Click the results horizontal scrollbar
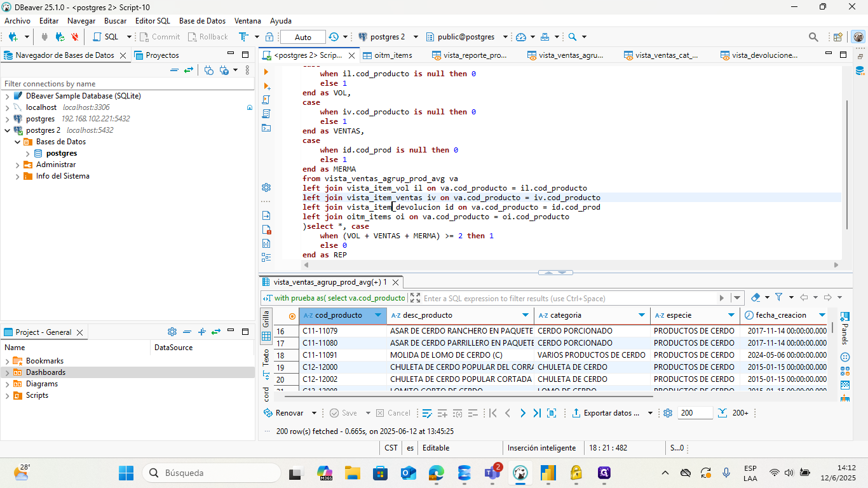Screen dimensions: 868x488 point(470,397)
